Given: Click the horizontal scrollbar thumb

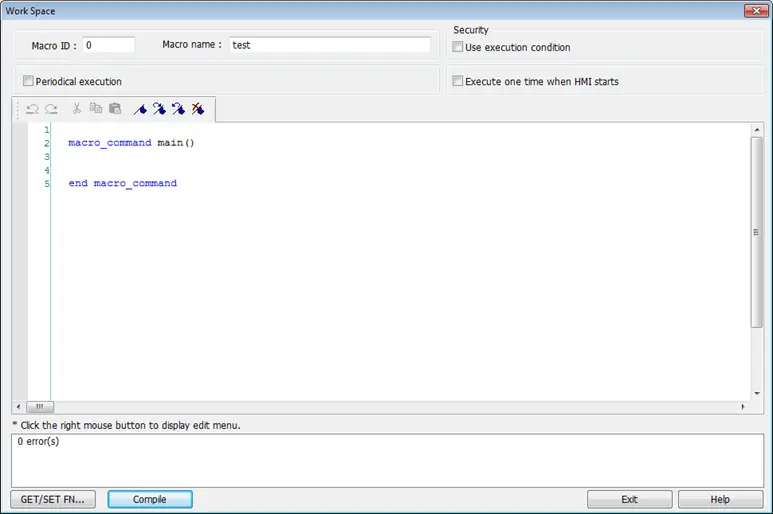Looking at the screenshot, I should (40, 407).
